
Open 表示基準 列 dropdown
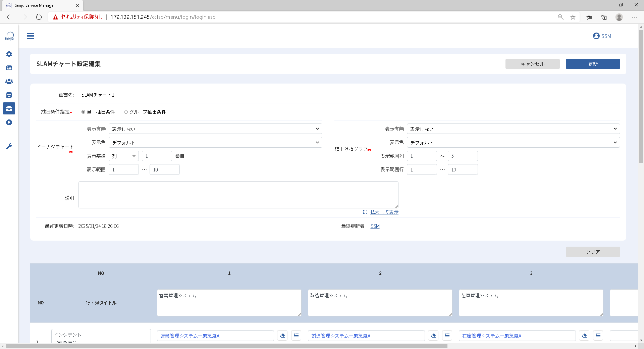(x=124, y=156)
